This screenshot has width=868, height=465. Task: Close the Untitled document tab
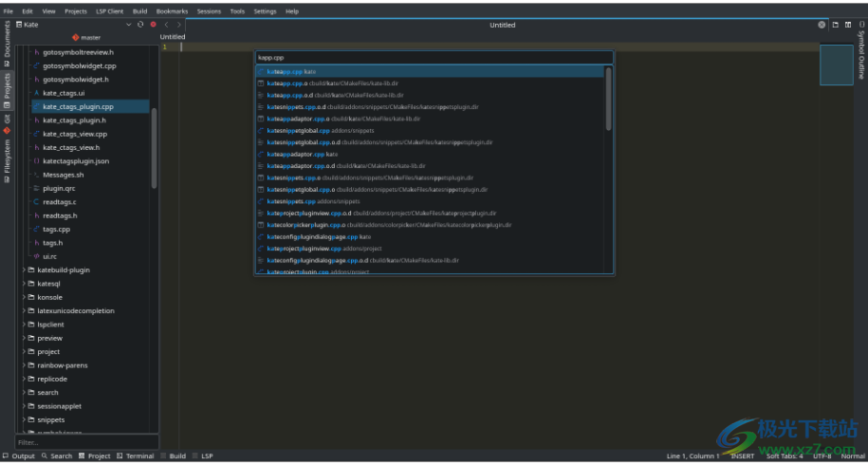pos(822,25)
